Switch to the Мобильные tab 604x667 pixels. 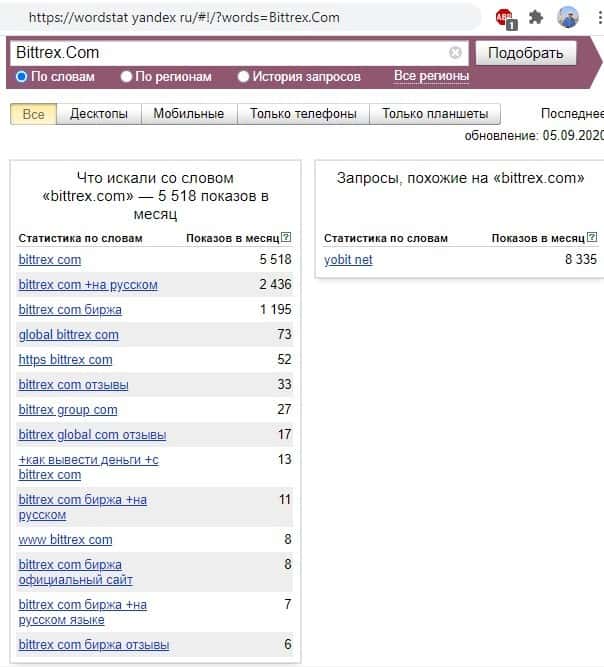189,114
